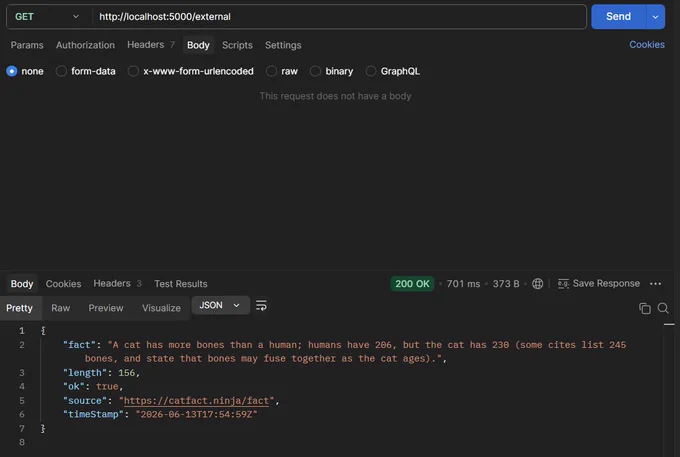Open the Cookies link
680x457 pixels.
coord(647,45)
